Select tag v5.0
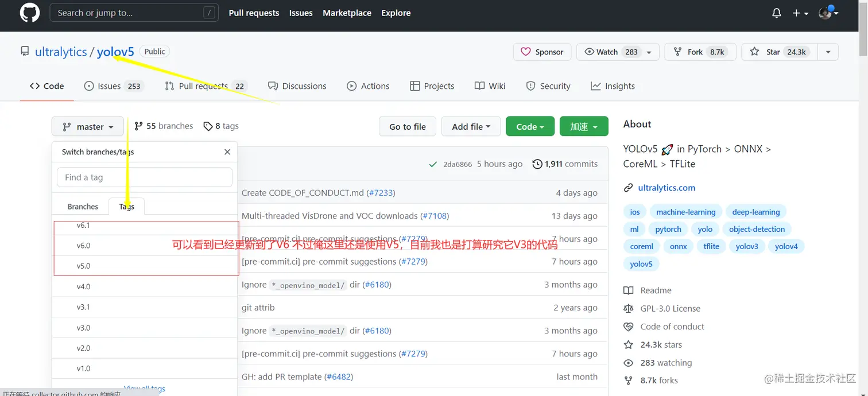The width and height of the screenshot is (868, 396). click(145, 266)
